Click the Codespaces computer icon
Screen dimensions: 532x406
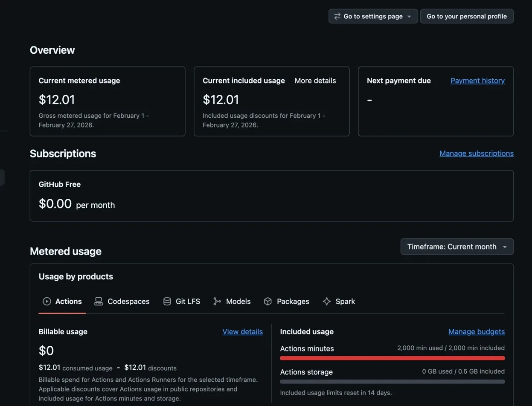(x=98, y=301)
